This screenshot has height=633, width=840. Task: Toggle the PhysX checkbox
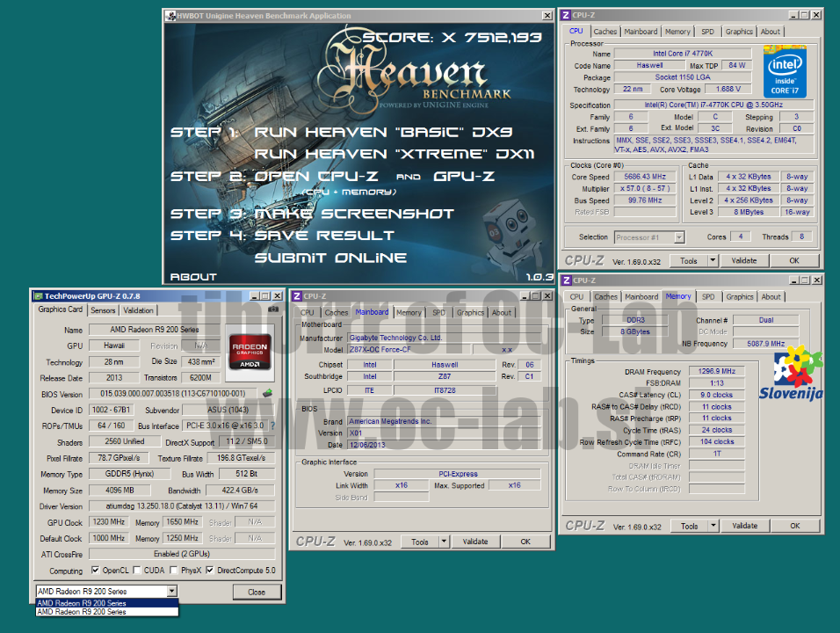click(x=174, y=571)
